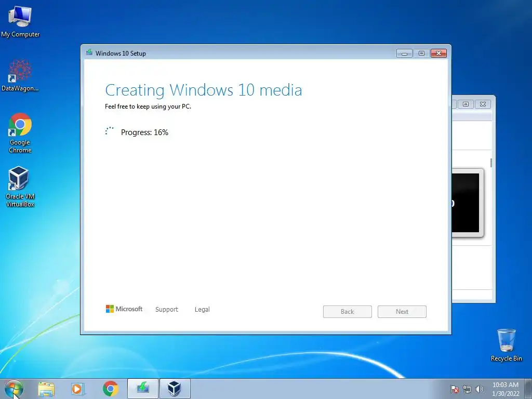This screenshot has width=532, height=399.
Task: Maximize the Windows 10 Setup window
Action: [x=421, y=54]
